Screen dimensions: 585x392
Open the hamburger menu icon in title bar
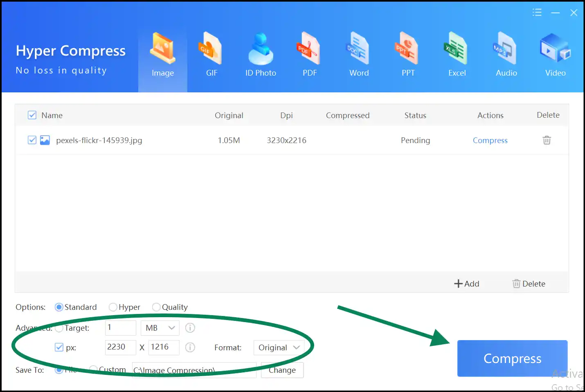point(537,13)
